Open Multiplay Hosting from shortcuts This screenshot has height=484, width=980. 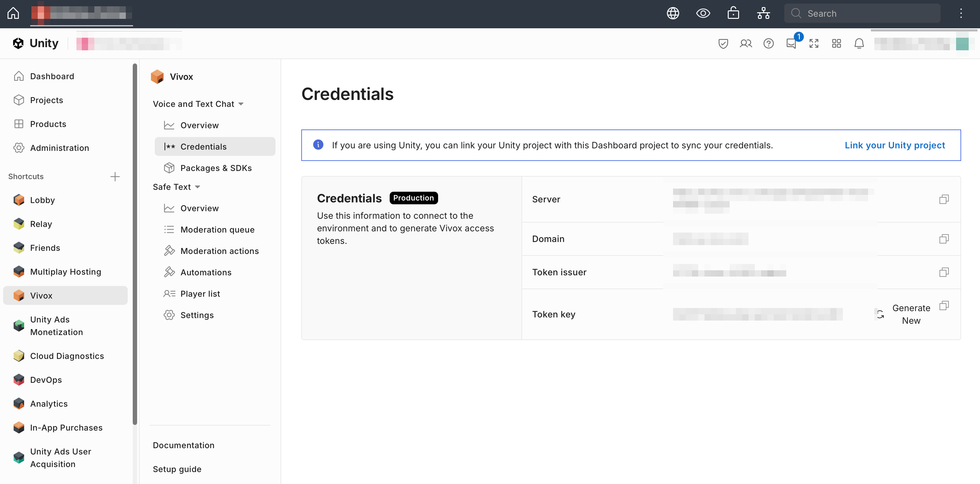(x=65, y=272)
